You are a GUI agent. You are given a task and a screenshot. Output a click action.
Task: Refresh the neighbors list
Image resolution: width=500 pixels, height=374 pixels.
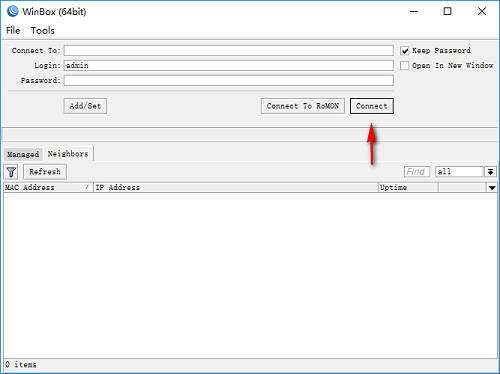[x=45, y=172]
